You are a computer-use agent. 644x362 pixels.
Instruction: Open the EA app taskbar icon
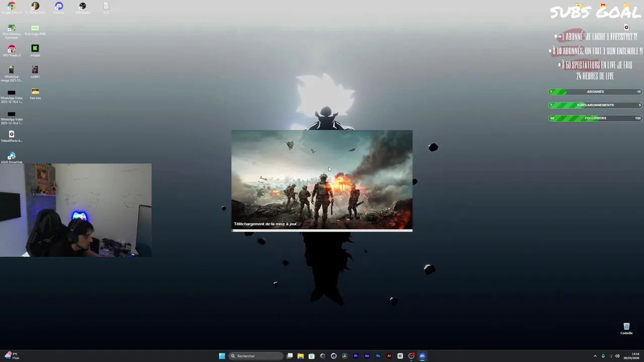click(422, 356)
